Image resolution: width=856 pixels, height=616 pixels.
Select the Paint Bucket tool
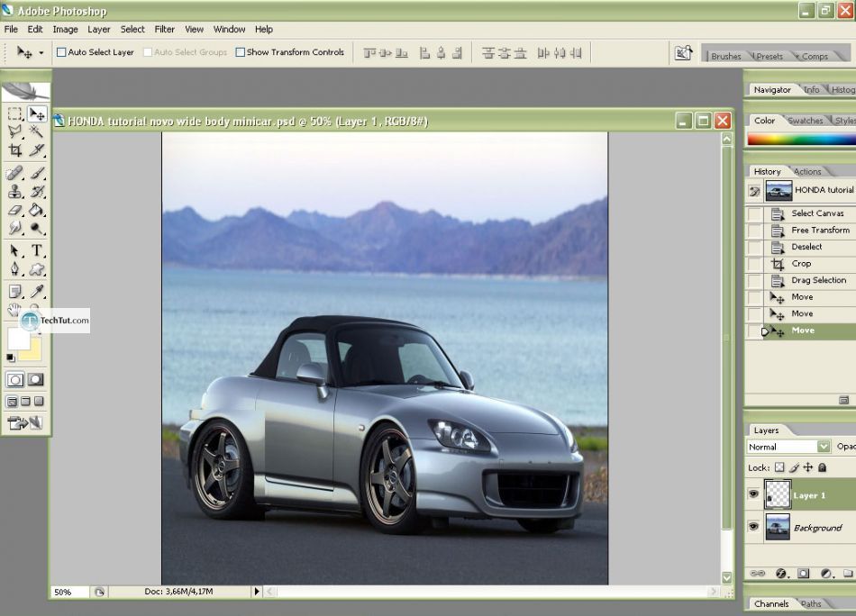[37, 210]
